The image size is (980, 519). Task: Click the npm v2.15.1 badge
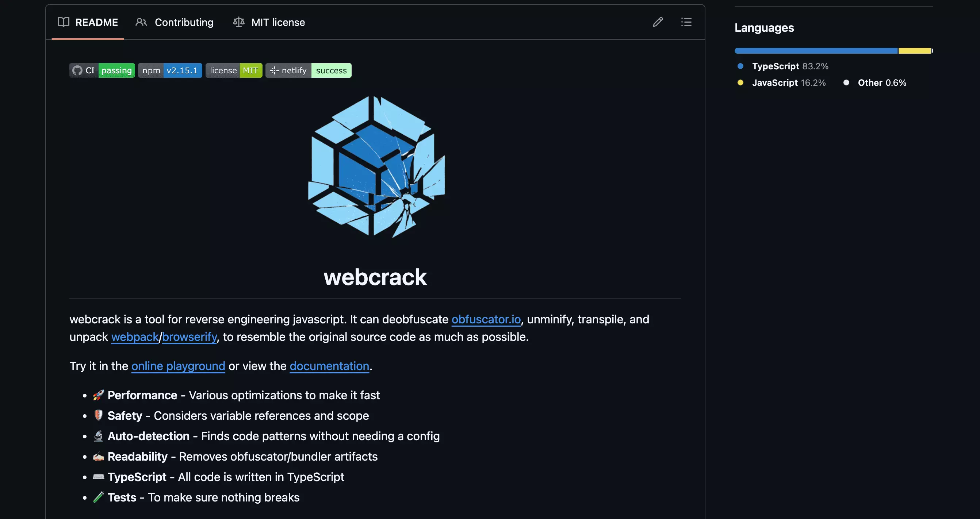(x=170, y=70)
